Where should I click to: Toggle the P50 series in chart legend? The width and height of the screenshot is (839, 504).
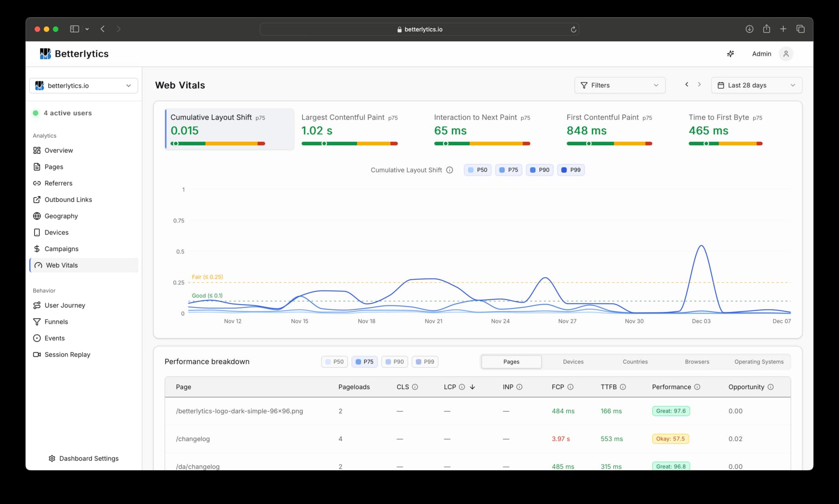point(477,170)
